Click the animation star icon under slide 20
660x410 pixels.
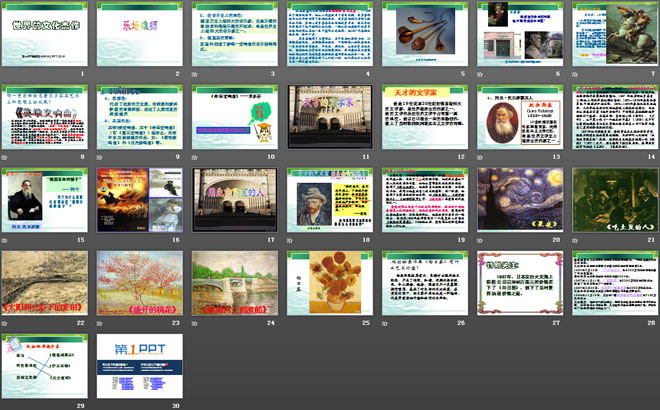tap(480, 240)
